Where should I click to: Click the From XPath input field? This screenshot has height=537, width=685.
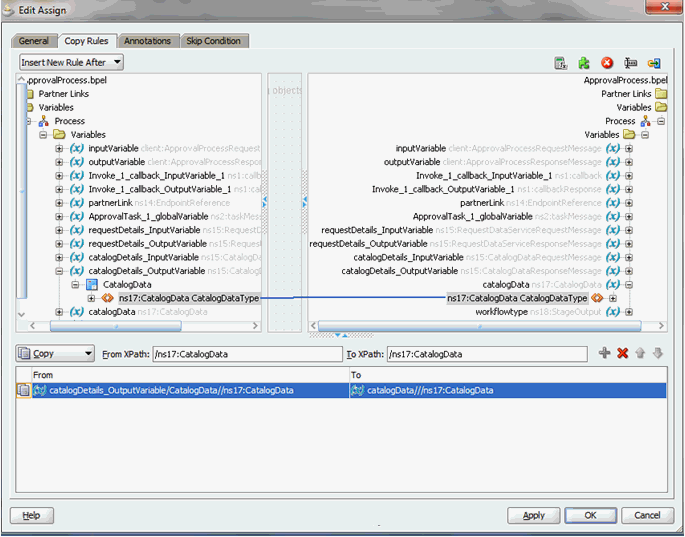coord(247,354)
